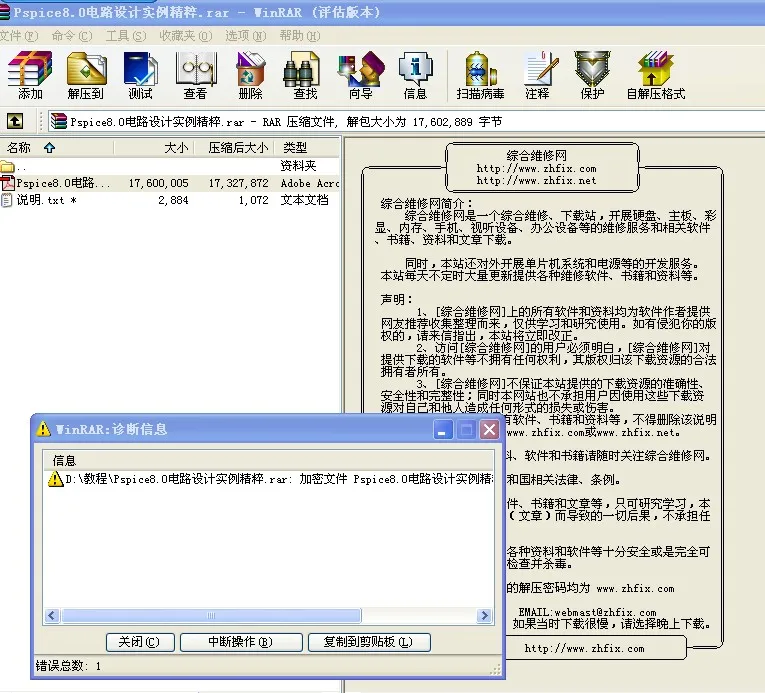Click the text file icon of 说明.txt
The height and width of the screenshot is (693, 765).
6,200
